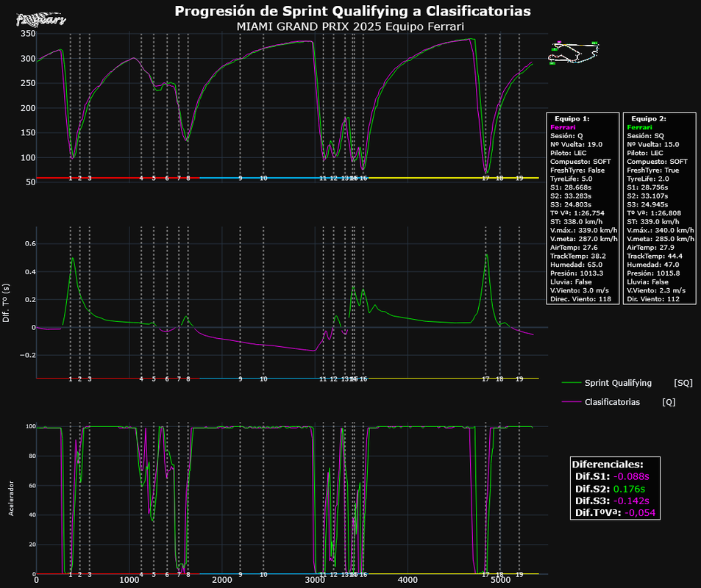
Task: Select sector time 'S1: 28.756s'
Action: (x=647, y=187)
